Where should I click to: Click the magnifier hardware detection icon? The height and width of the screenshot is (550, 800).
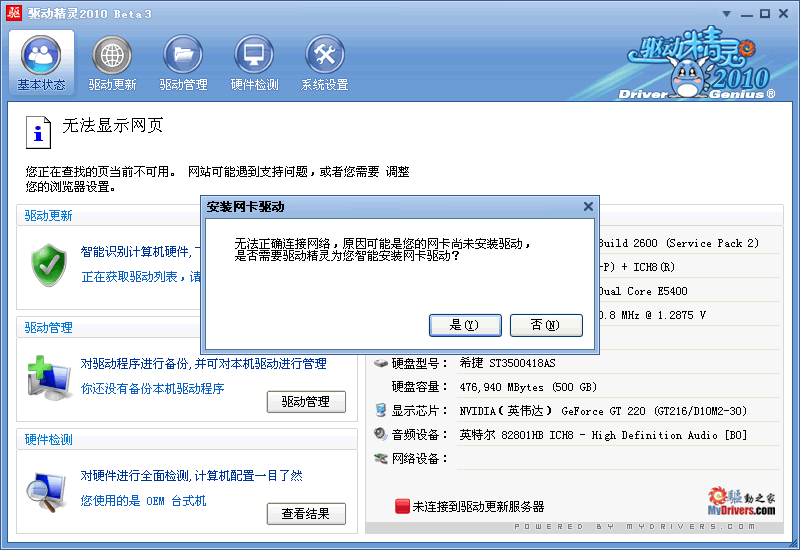tap(46, 492)
